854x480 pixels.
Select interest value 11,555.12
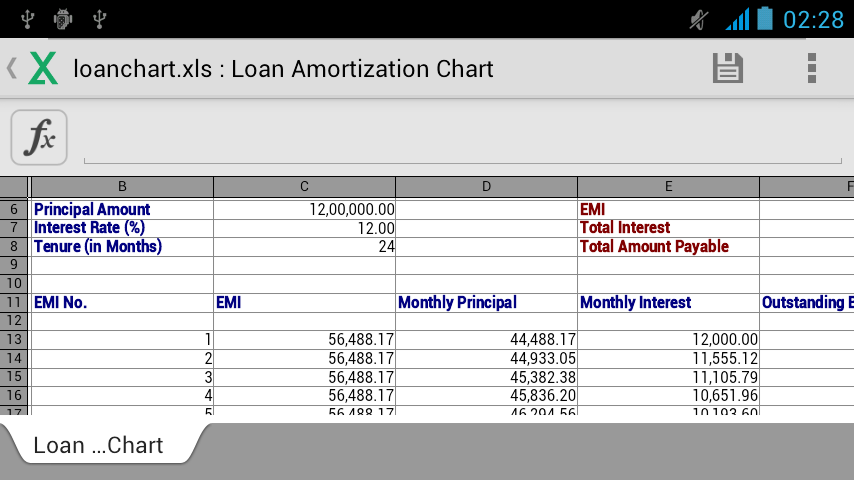(x=668, y=359)
